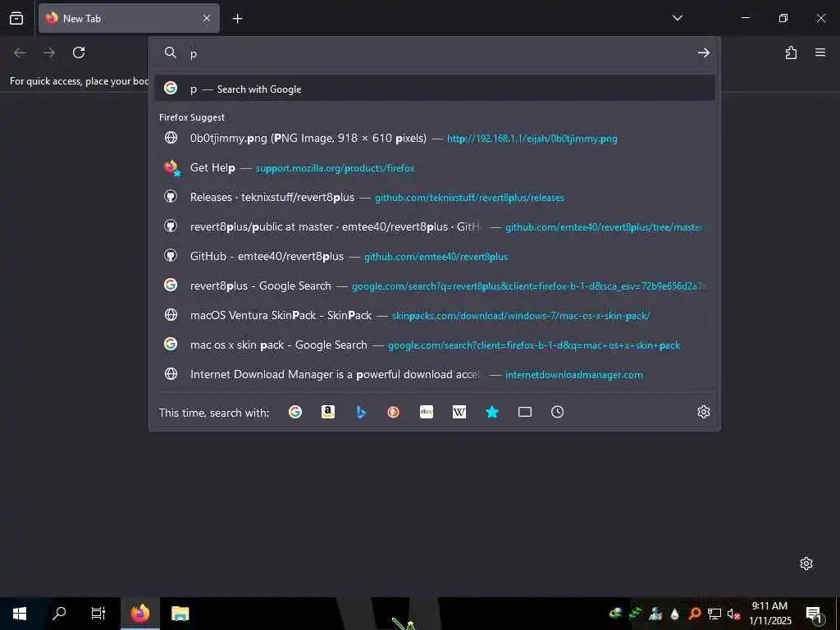Viewport: 840px width, 630px height.
Task: Open the network tray icon
Action: (714, 614)
